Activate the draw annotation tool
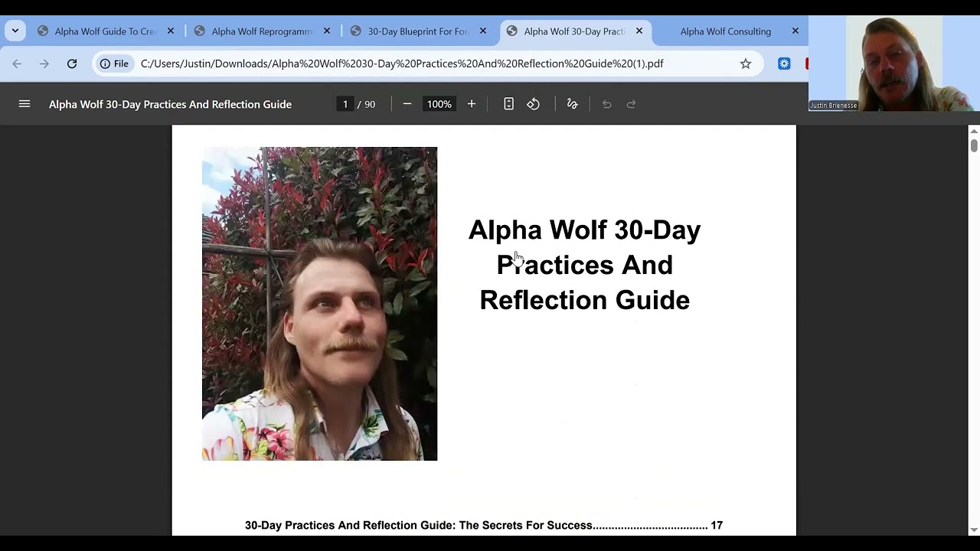The width and height of the screenshot is (980, 551). 572,104
